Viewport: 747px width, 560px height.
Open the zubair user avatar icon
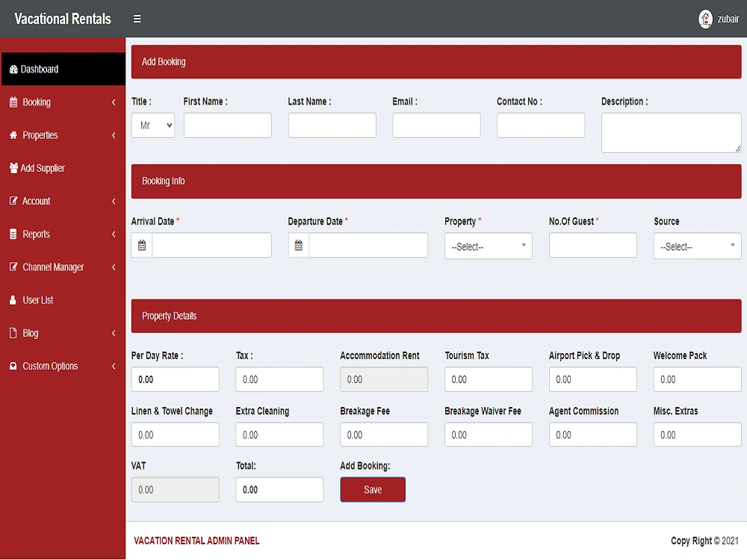[x=705, y=19]
